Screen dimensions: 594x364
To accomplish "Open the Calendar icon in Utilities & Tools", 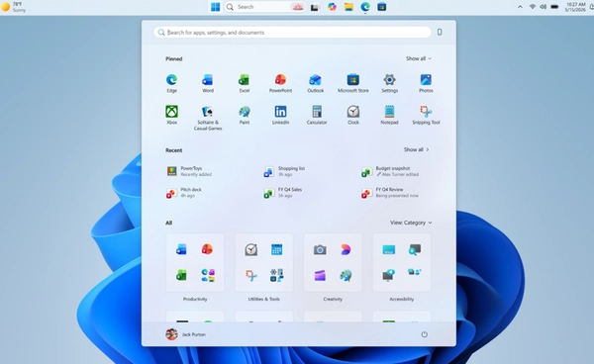I will click(276, 249).
